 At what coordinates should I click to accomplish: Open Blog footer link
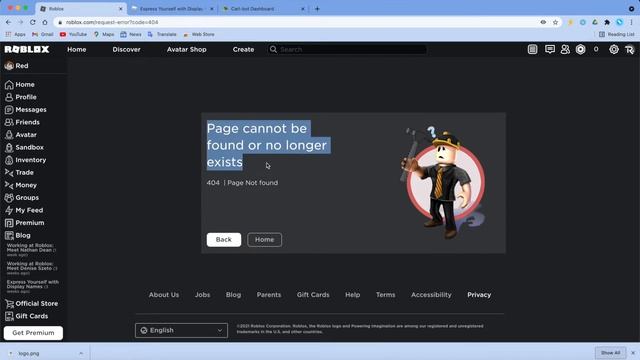pos(233,295)
